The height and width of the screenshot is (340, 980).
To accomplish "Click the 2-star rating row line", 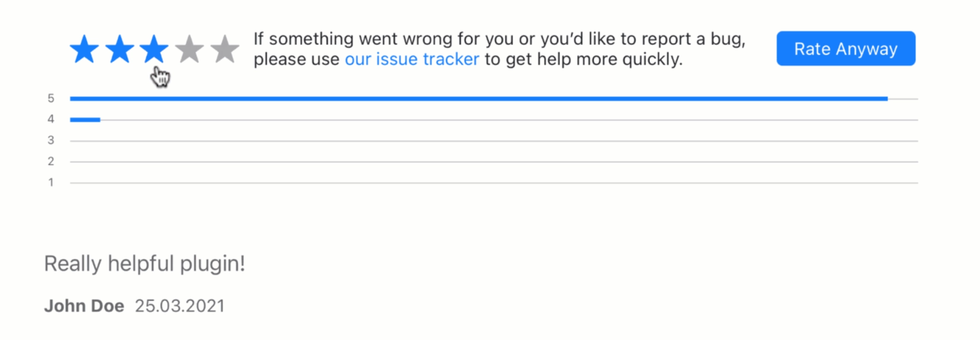I will [494, 162].
